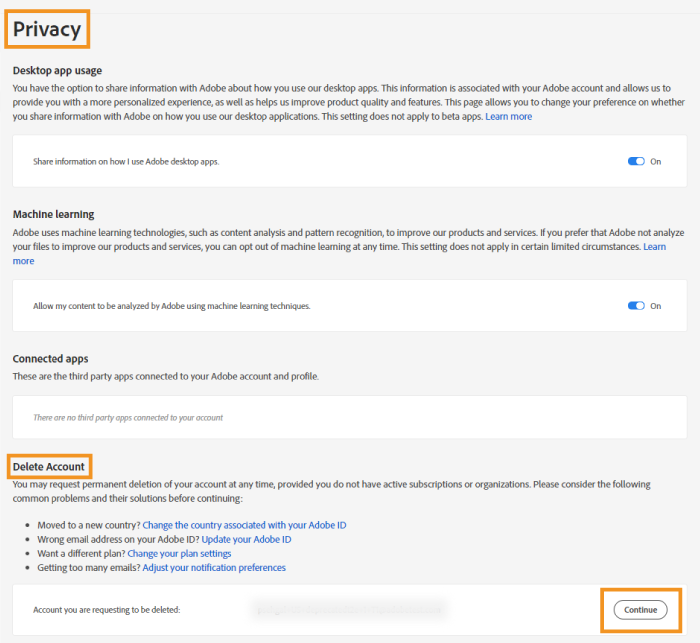Viewport: 700px width, 643px height.
Task: Click the Privacy page heading
Action: click(x=47, y=30)
